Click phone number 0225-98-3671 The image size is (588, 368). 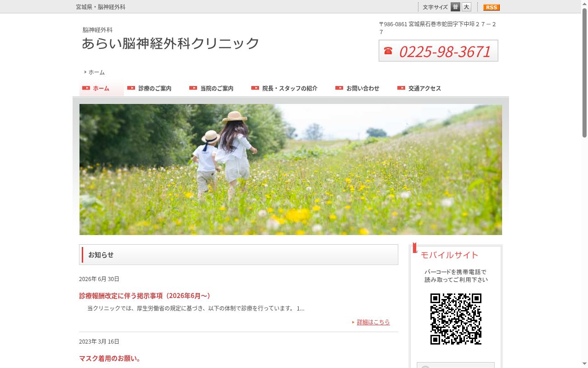click(445, 51)
